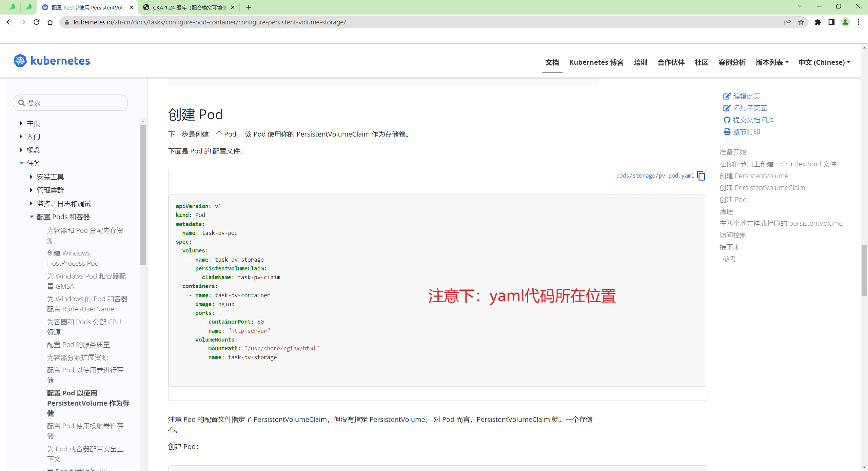Bookmark this page with the star icon
Viewport: 868px width, 471px height.
pos(801,22)
